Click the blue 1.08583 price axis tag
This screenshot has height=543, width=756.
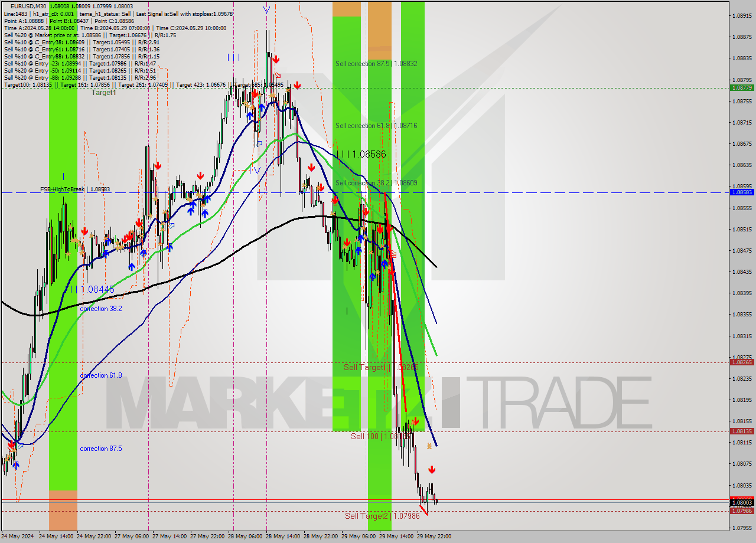coord(742,192)
